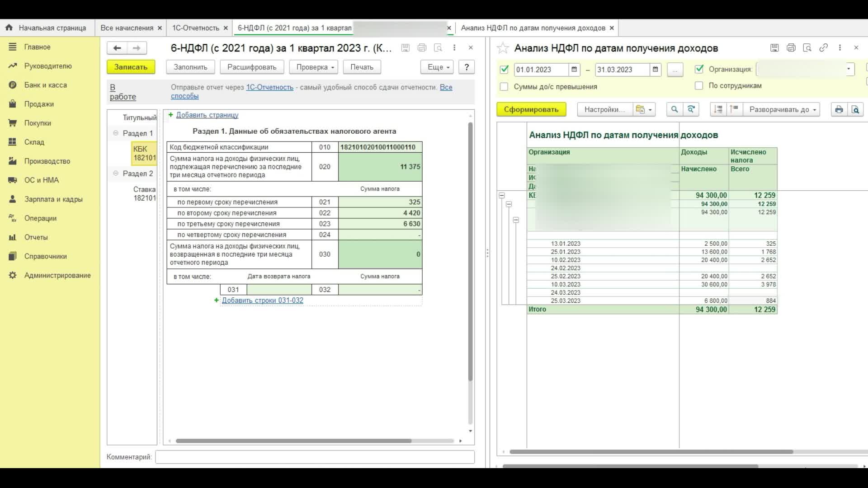Click end date input field 31.03.2023

[x=620, y=69]
